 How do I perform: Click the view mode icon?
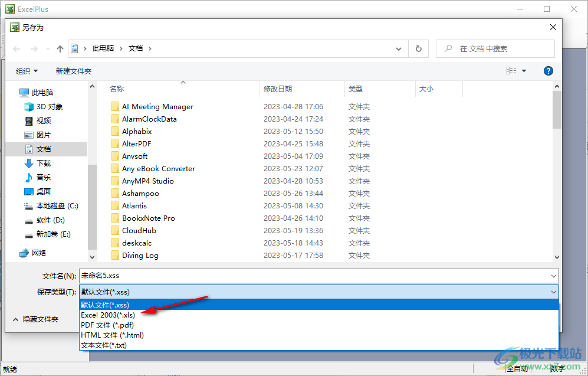coord(511,71)
